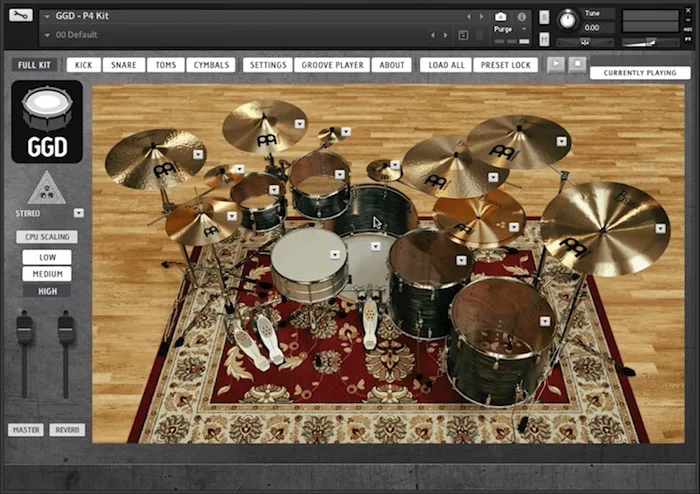700x494 pixels.
Task: Click the groove play button
Action: tap(556, 64)
